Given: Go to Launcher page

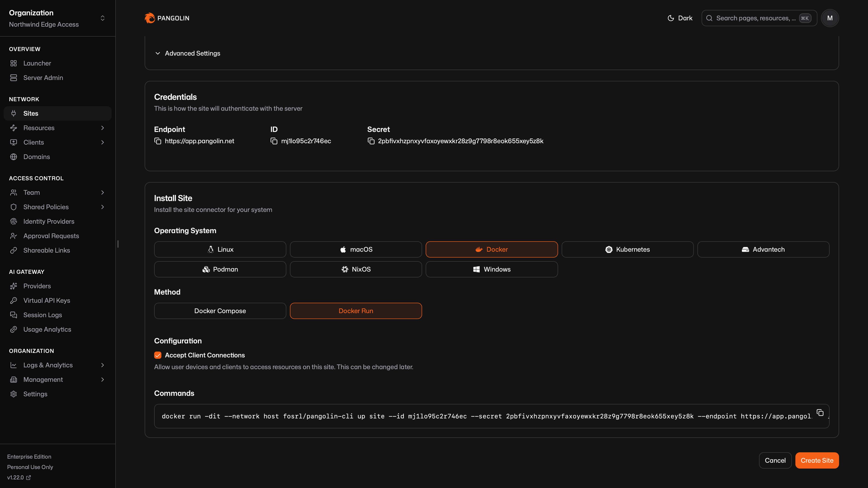Looking at the screenshot, I should point(58,63).
